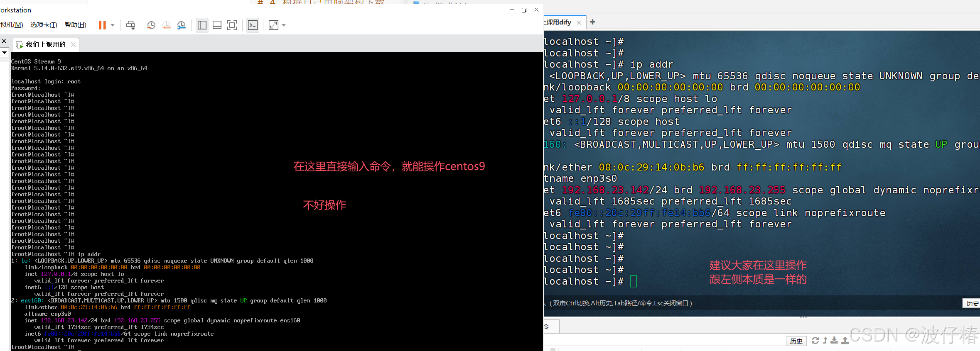Expand the library panel dropdown arrow
Image resolution: width=980 pixels, height=351 pixels.
(4, 53)
